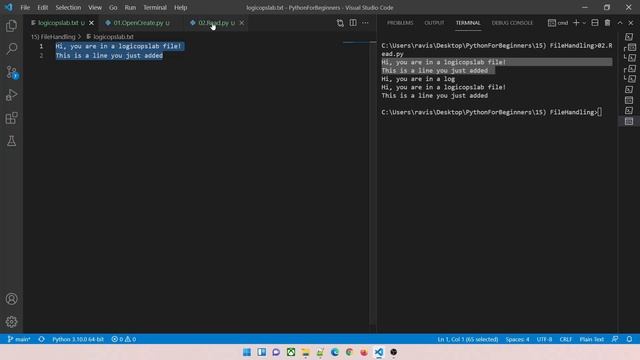Open the Xbox app from the taskbar
Screen dimensions: 640x360
coord(291,352)
